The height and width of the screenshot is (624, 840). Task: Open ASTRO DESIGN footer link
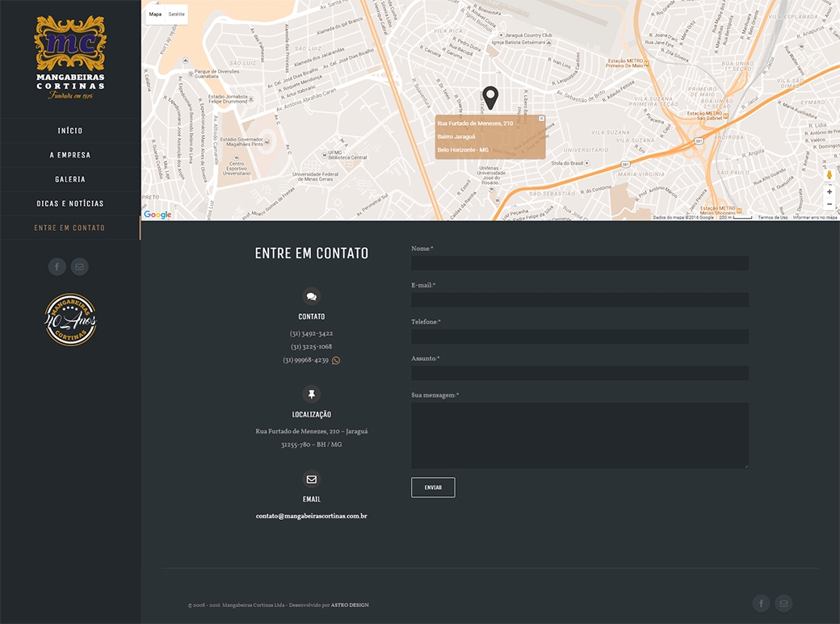click(x=350, y=605)
